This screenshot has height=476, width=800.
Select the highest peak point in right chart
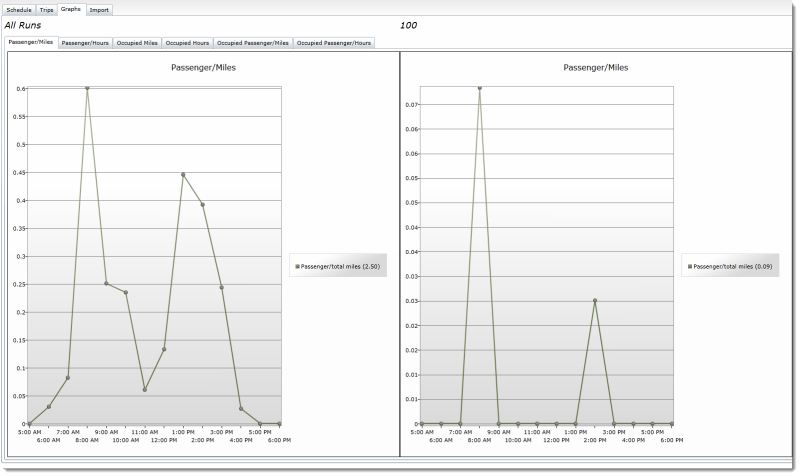(x=479, y=88)
